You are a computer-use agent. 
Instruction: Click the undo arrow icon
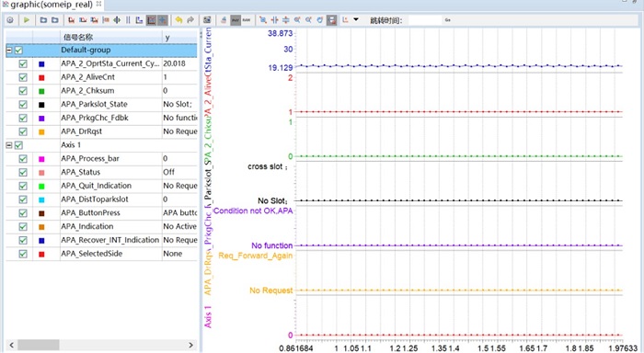(178, 19)
